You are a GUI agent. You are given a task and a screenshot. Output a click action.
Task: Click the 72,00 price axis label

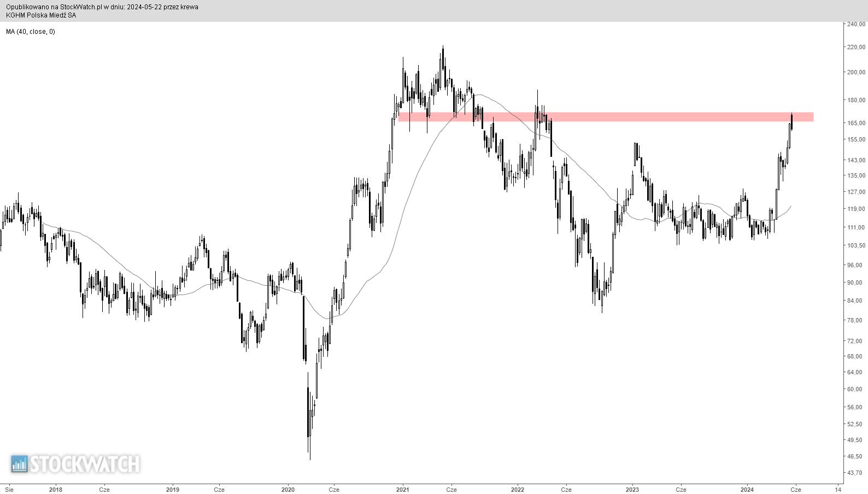(854, 341)
